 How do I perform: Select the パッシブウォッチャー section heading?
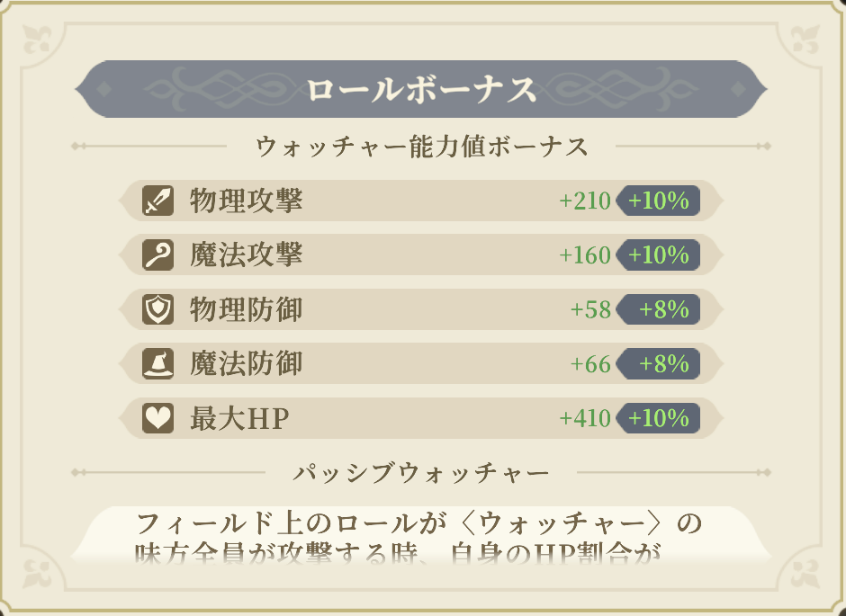(x=421, y=471)
